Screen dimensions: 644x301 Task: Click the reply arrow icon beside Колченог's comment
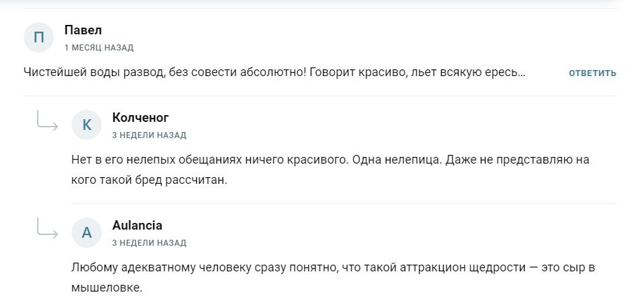pyautogui.click(x=47, y=122)
